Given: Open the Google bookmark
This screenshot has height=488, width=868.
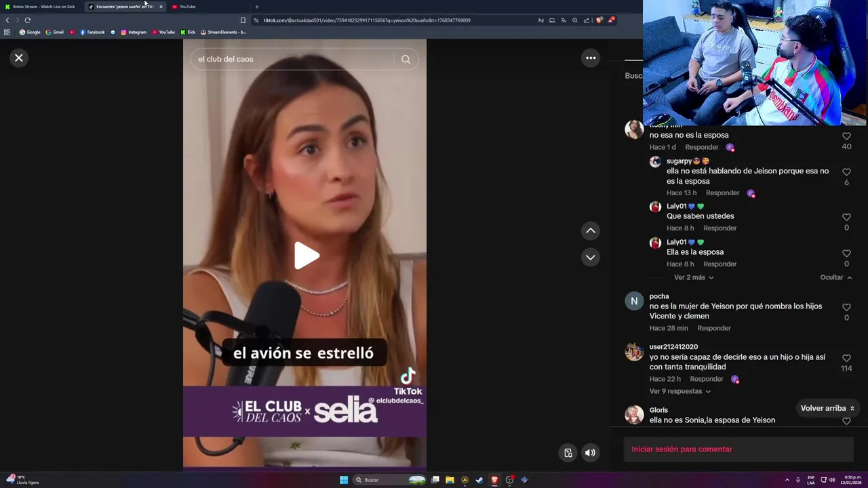Looking at the screenshot, I should coord(30,32).
